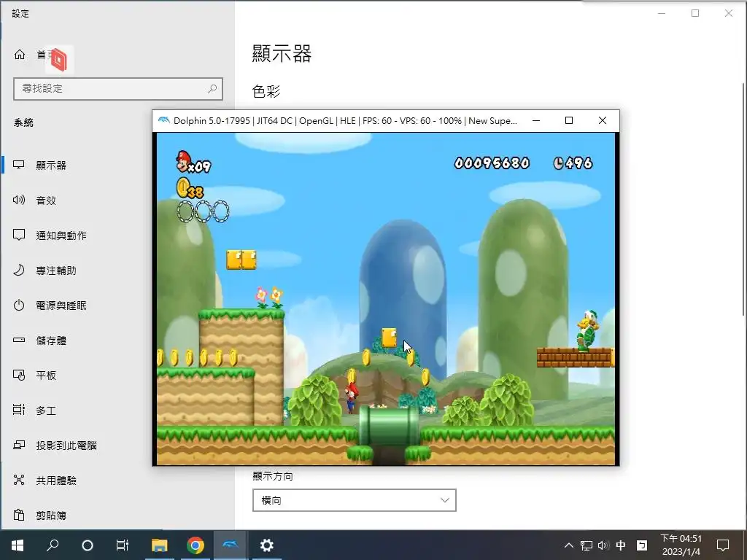747x560 pixels.
Task: Open the Action Center notification icon
Action: tap(723, 545)
